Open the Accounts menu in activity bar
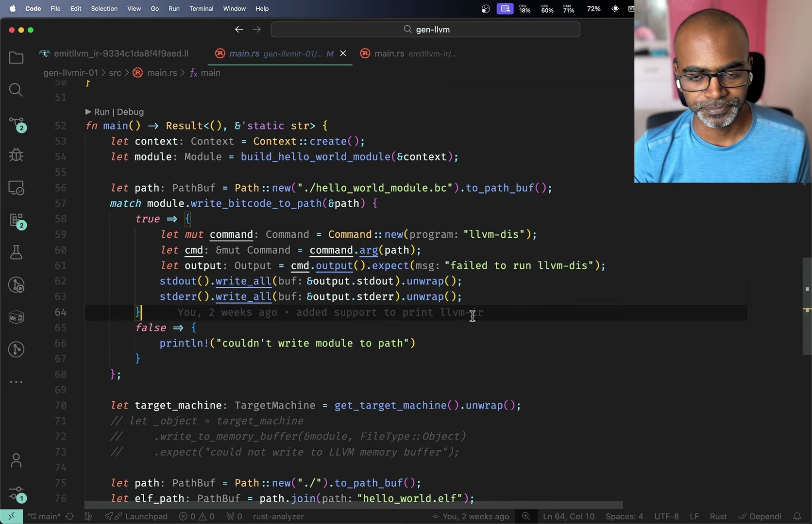812x524 pixels. click(x=16, y=460)
